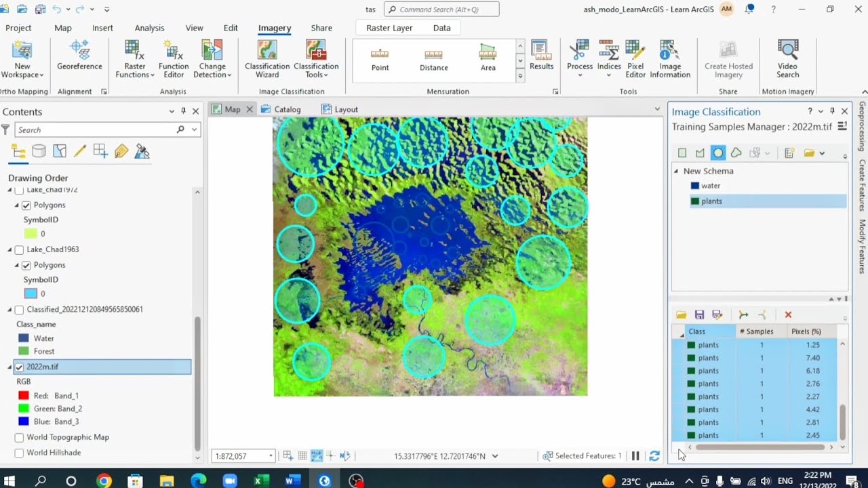Open the Geoprocessing side tab

(x=862, y=127)
